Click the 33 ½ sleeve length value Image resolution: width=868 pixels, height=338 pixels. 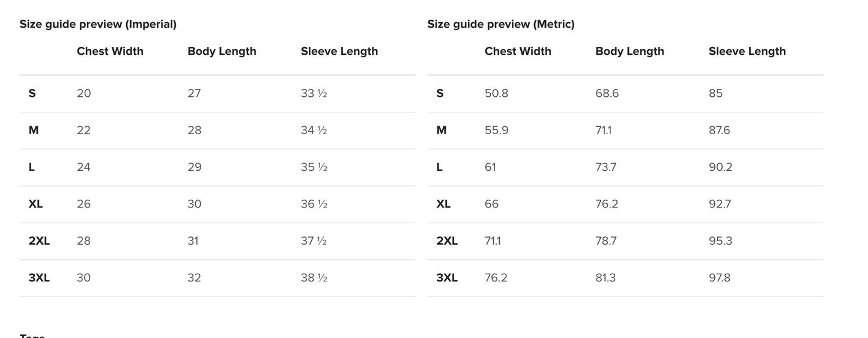pyautogui.click(x=314, y=93)
